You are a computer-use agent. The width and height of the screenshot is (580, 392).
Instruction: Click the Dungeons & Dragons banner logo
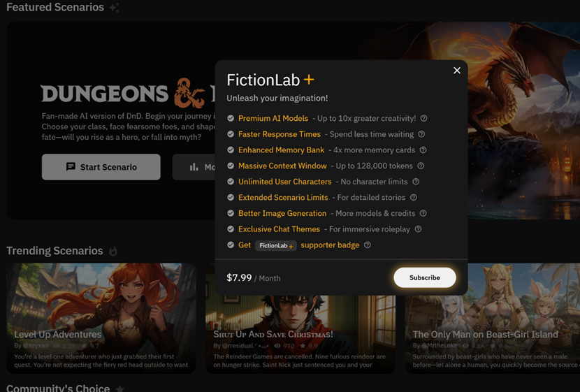pyautogui.click(x=128, y=93)
